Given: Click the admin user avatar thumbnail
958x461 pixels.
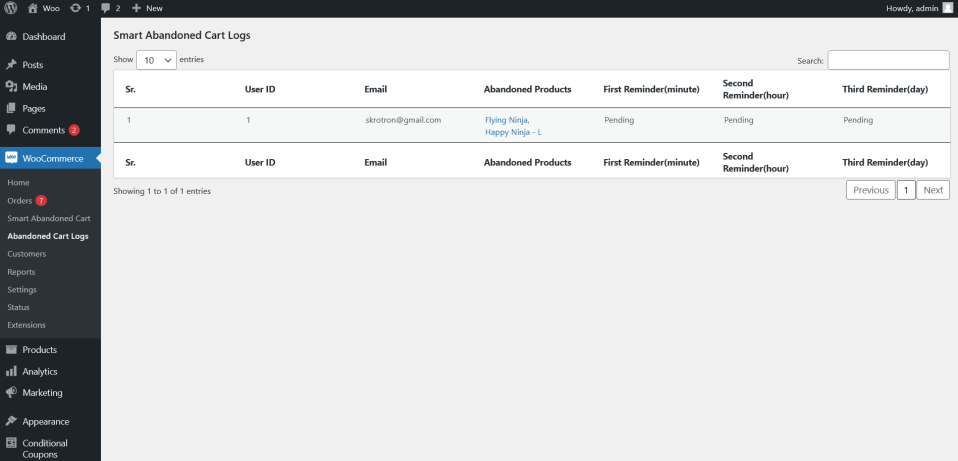Looking at the screenshot, I should click(x=947, y=8).
